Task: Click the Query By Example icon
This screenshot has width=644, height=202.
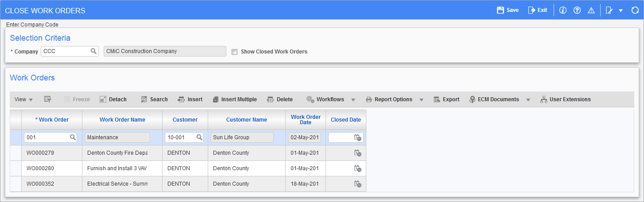Action: (x=48, y=99)
